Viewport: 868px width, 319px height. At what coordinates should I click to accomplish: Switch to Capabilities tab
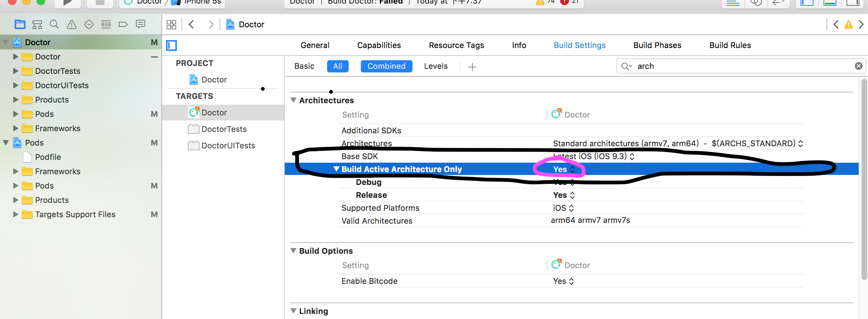click(x=379, y=45)
